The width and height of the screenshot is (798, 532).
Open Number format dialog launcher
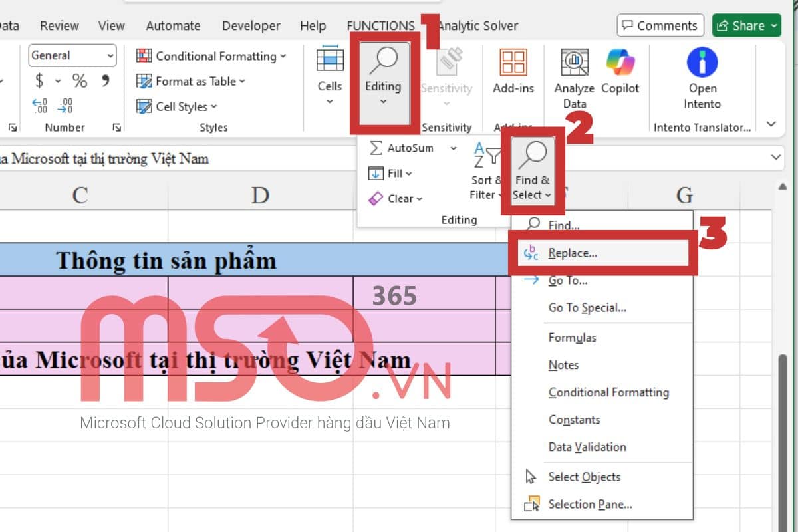tap(117, 127)
